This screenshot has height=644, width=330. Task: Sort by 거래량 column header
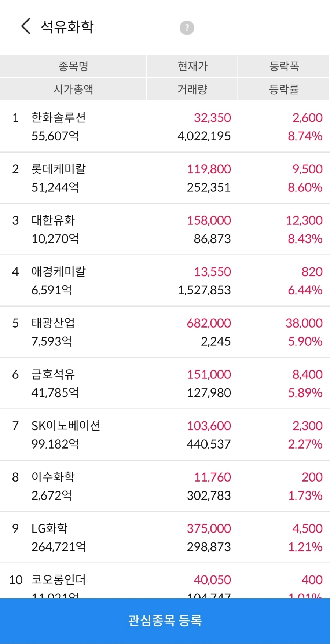[192, 89]
